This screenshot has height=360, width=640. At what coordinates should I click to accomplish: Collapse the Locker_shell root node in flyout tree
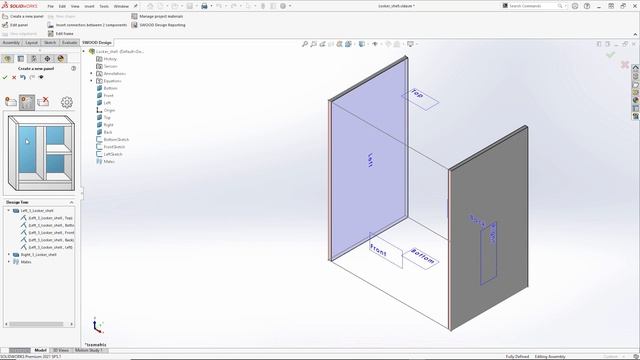tap(84, 51)
